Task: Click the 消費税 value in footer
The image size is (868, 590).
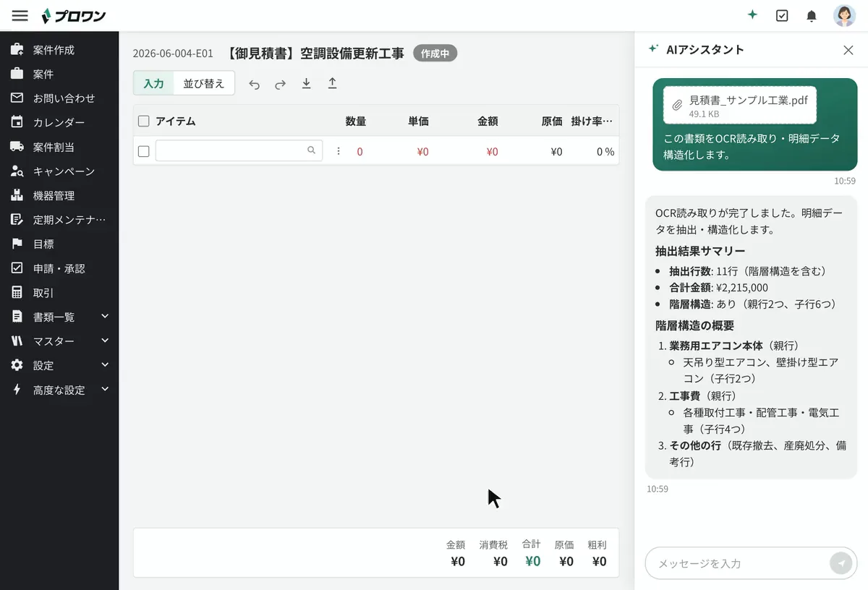Action: pos(501,561)
